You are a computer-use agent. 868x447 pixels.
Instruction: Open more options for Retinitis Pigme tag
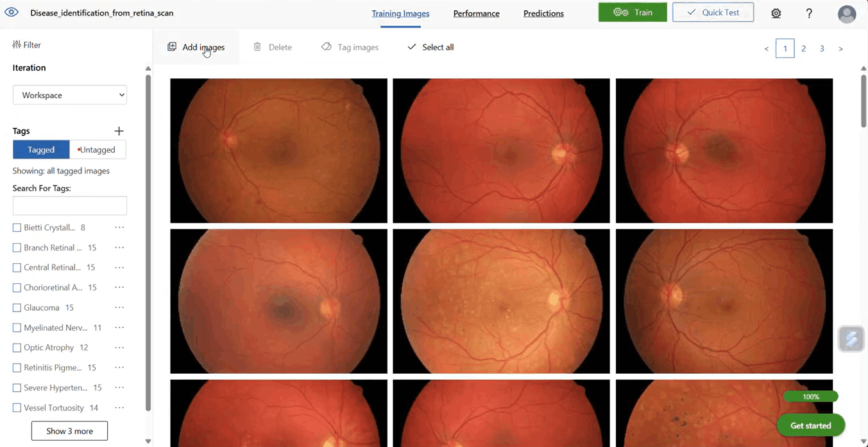[x=119, y=367]
